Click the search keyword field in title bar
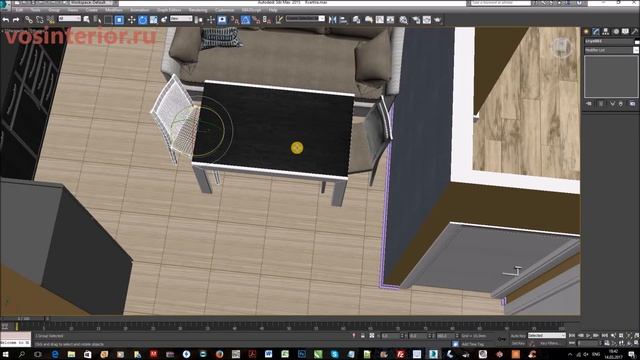The image size is (640, 360). 500,3
